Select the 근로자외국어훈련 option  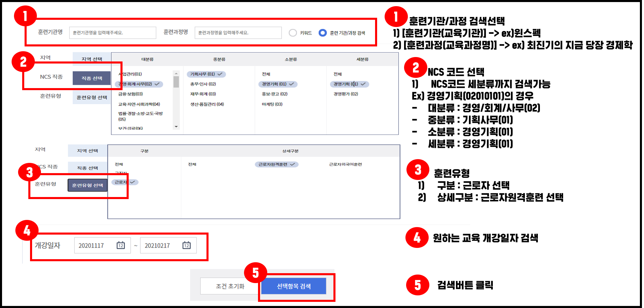tap(345, 164)
